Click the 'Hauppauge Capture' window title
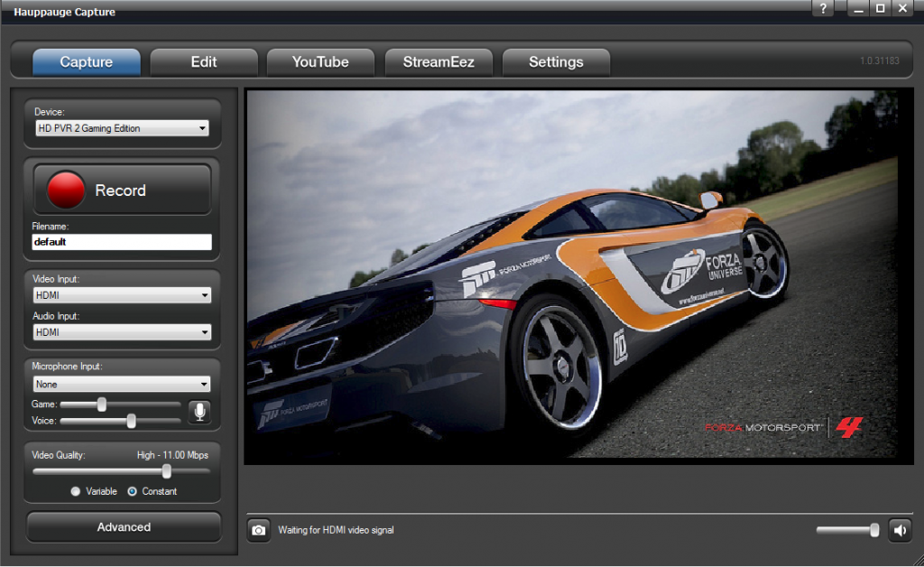Screen dimensions: 924x567 pyautogui.click(x=64, y=12)
